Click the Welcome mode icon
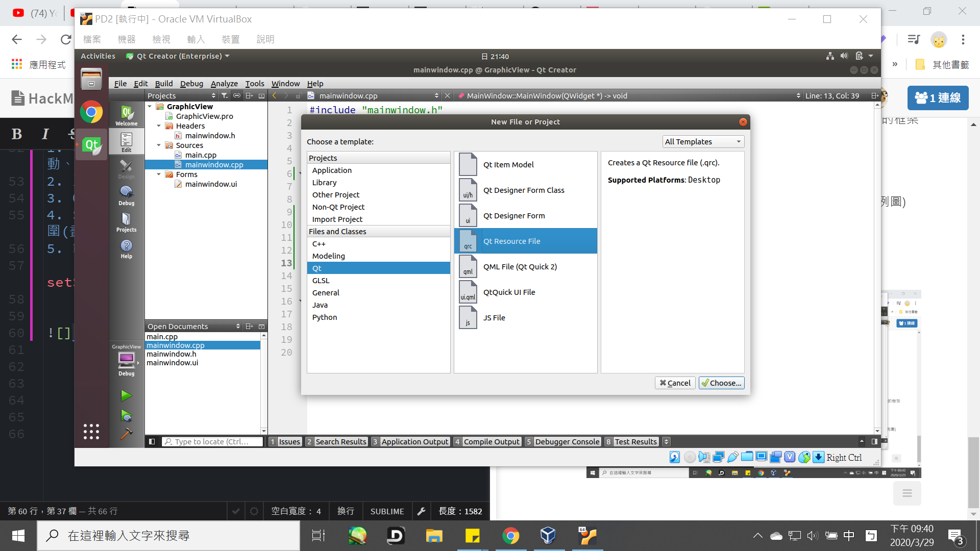Viewport: 980px width, 551px height. coord(126,115)
